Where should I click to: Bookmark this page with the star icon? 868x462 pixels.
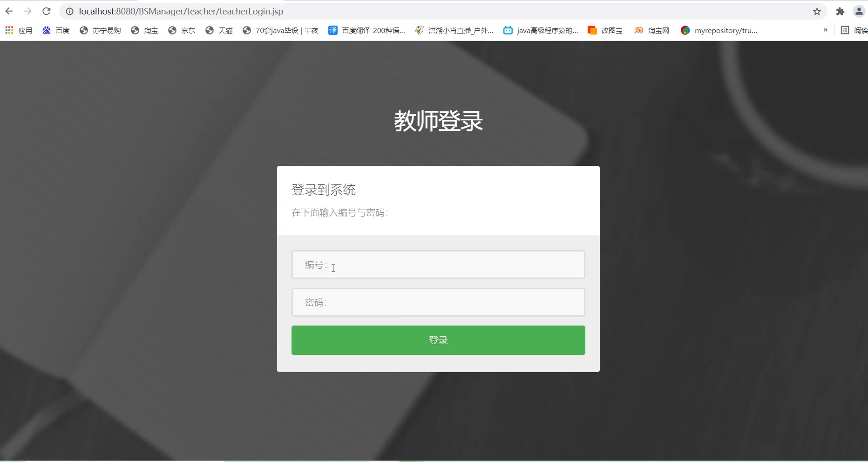coord(817,12)
